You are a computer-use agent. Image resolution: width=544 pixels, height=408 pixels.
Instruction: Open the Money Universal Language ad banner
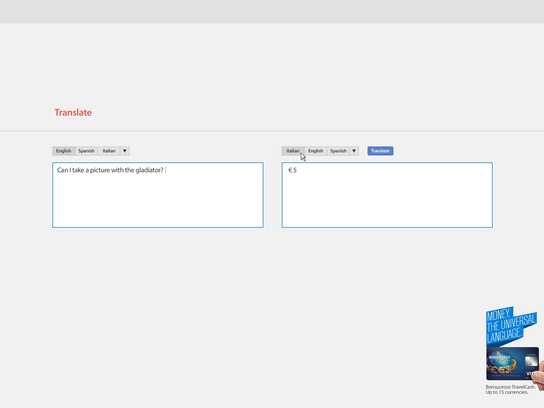tap(511, 325)
